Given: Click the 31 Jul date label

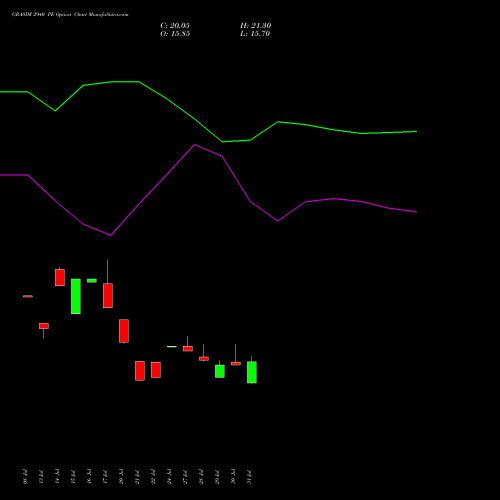Looking at the screenshot, I should tap(249, 477).
